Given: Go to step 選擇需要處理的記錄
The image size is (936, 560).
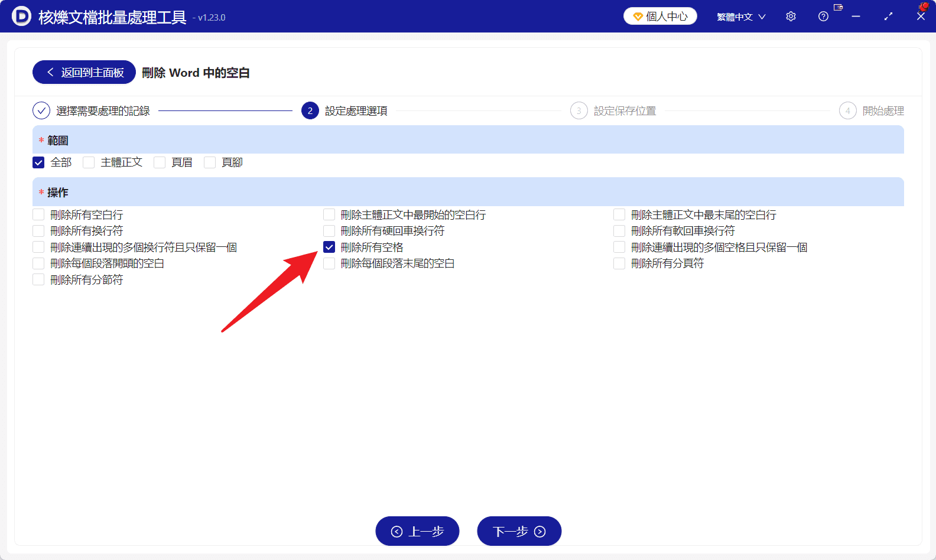Looking at the screenshot, I should (92, 110).
